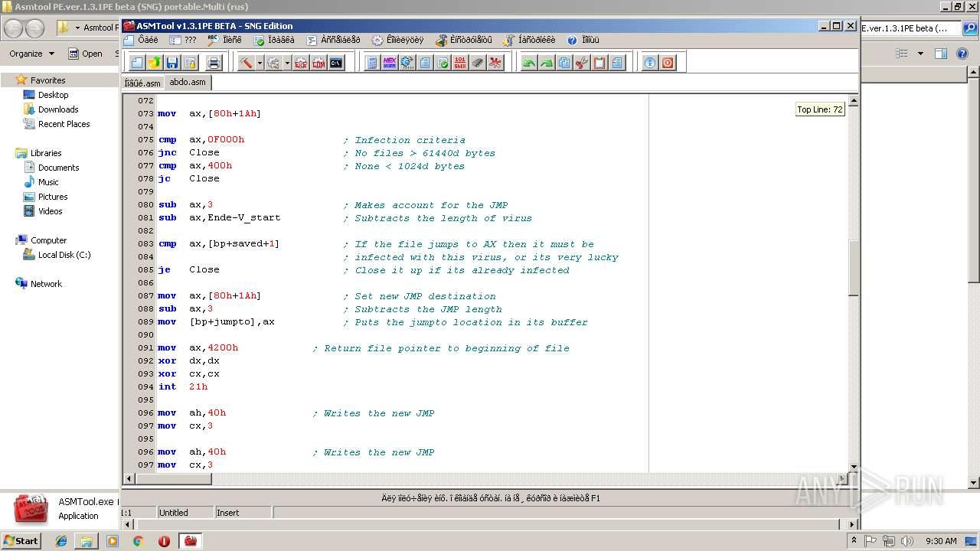
Task: Click the COM compile icon
Action: pos(318,63)
